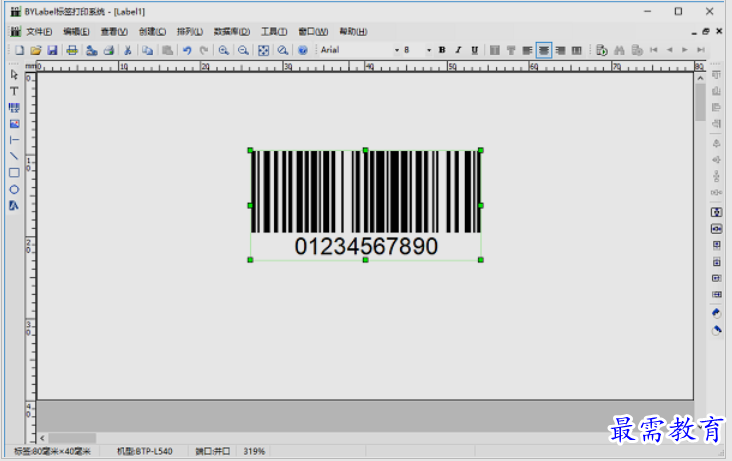Zoom out of the label canvas
The image size is (732, 461).
(x=243, y=50)
